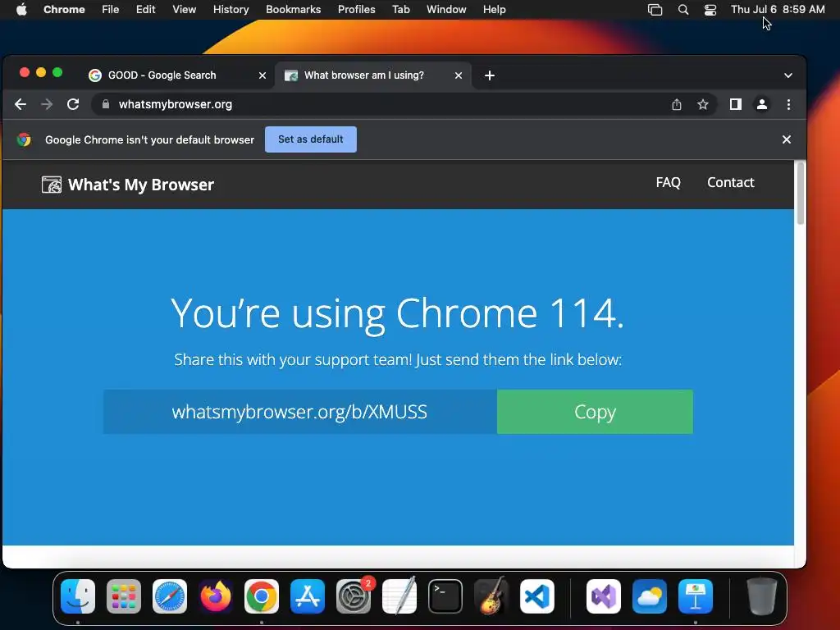
Task: Click "You're using Chrome 114." heading
Action: click(x=398, y=314)
